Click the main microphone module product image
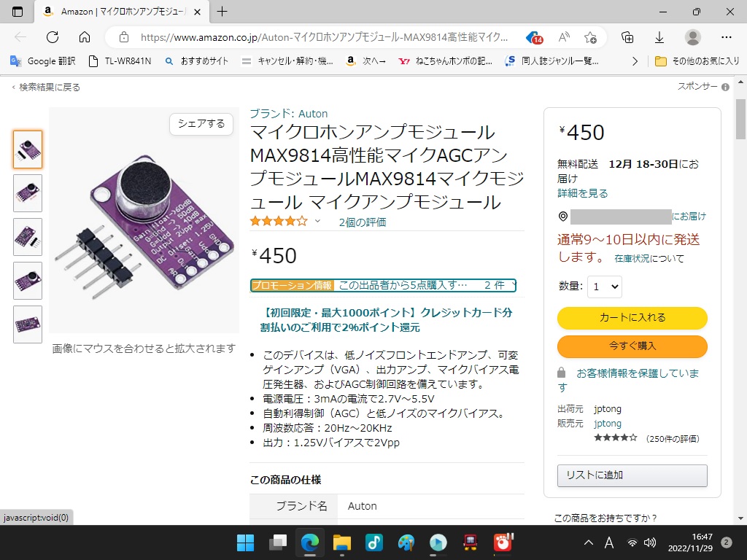 click(x=144, y=220)
